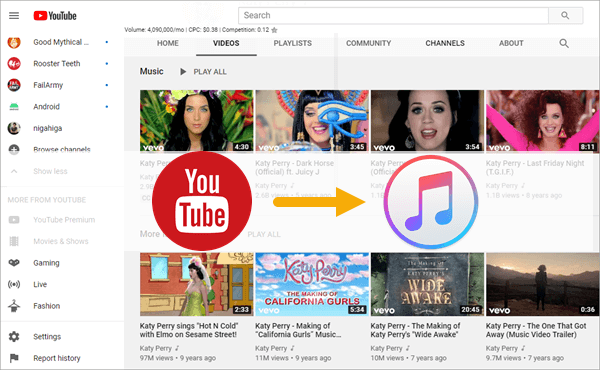Click inside the Search input field
This screenshot has height=370, width=600.
point(393,15)
